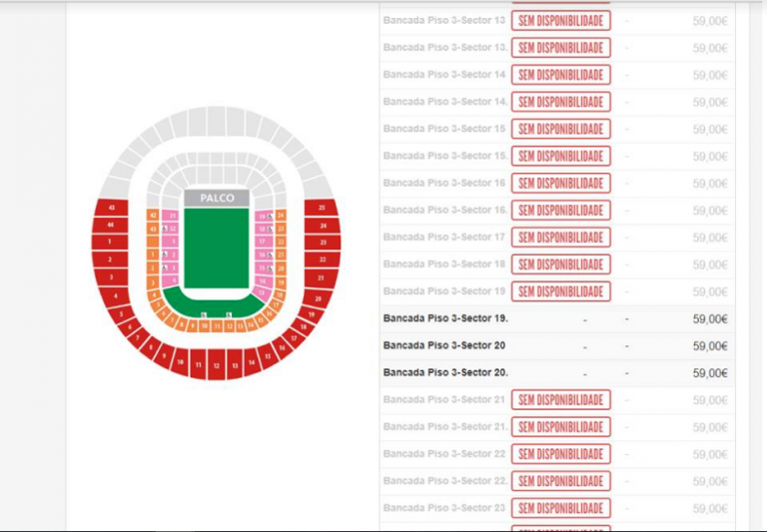
Task: Select red outer sector 4 on map
Action: (116, 295)
